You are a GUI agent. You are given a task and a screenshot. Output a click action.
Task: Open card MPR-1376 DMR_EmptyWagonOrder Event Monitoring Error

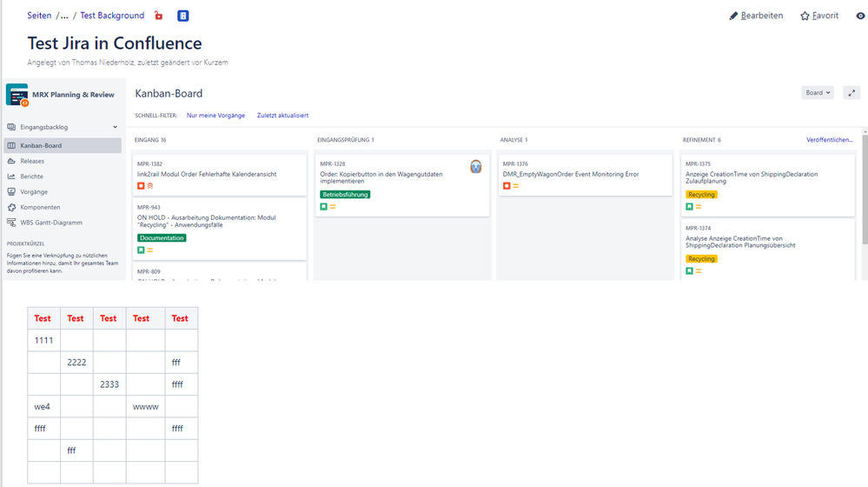pos(585,175)
